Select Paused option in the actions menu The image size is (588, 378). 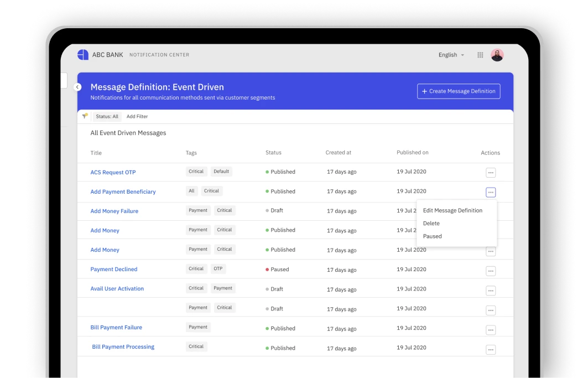(433, 236)
